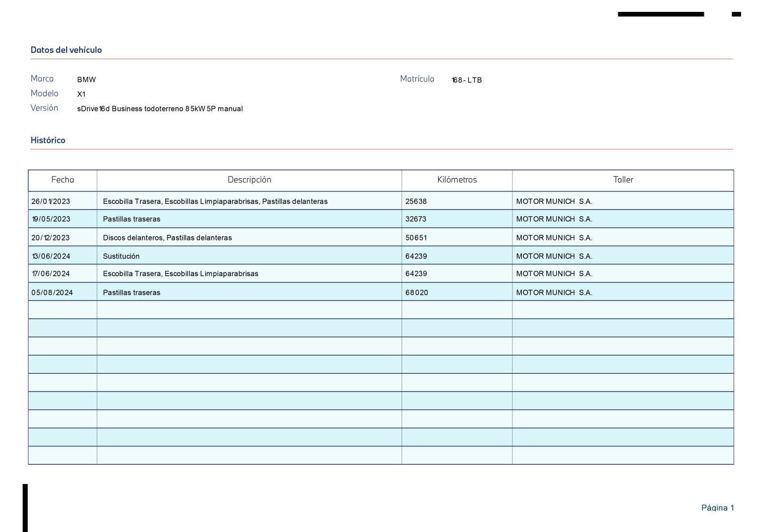Click the 68020 kilometers value

(x=417, y=292)
